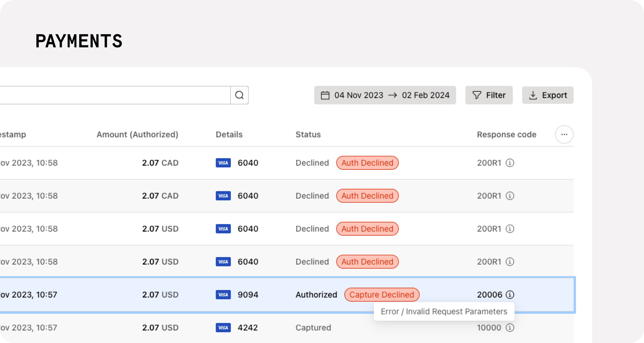Open the 04 Nov 2023 date range picker

(x=358, y=95)
